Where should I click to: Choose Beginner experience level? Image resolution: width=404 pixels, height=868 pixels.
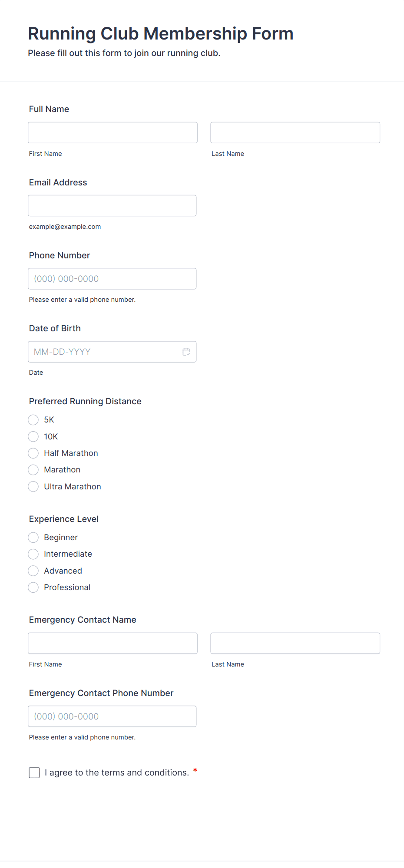[33, 537]
